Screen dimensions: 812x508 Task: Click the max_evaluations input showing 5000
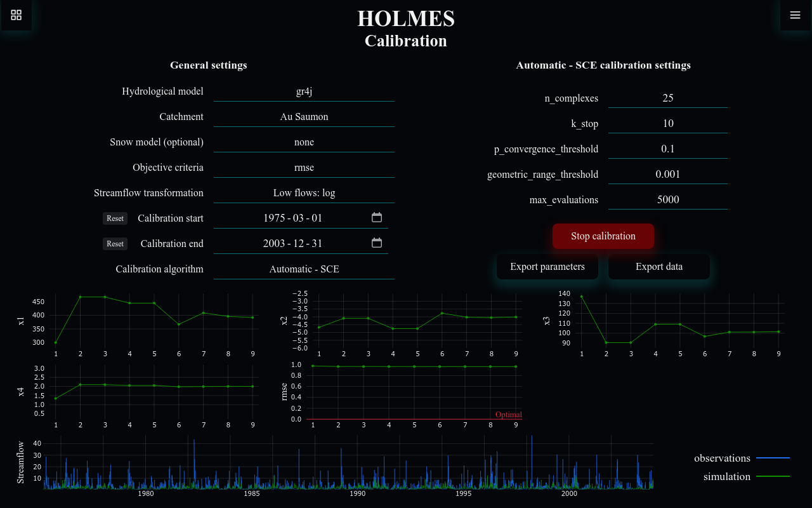point(668,199)
